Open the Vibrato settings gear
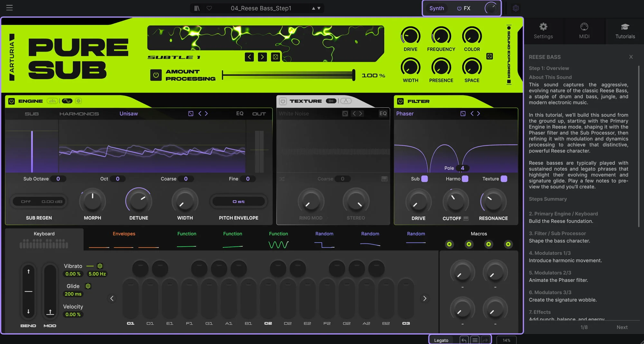 click(100, 266)
